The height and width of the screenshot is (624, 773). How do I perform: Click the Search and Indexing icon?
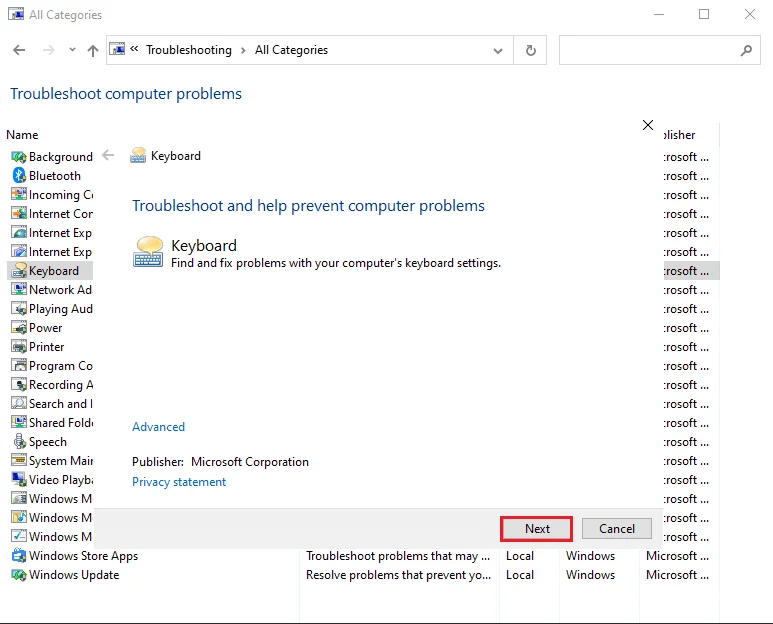tap(19, 404)
